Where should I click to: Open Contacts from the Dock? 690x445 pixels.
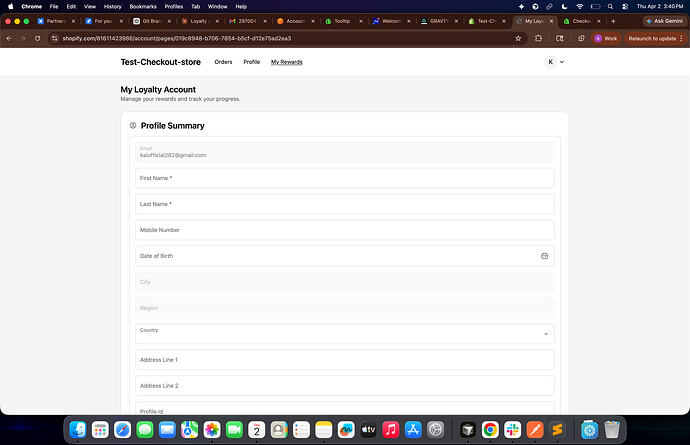[x=279, y=430]
